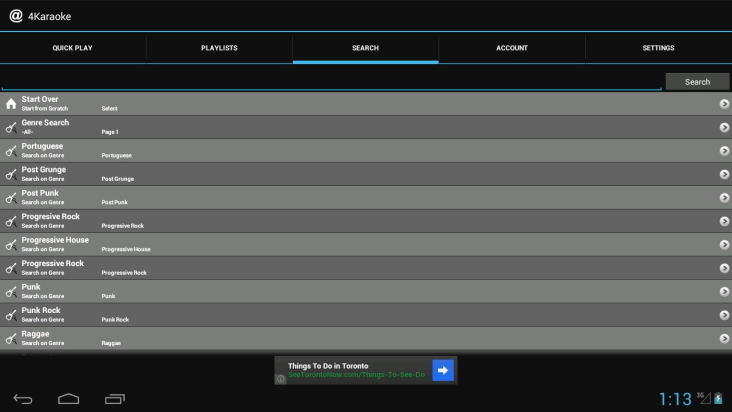Viewport: 732px width, 412px height.
Task: Open the Post Grunge row arrow
Action: click(724, 174)
